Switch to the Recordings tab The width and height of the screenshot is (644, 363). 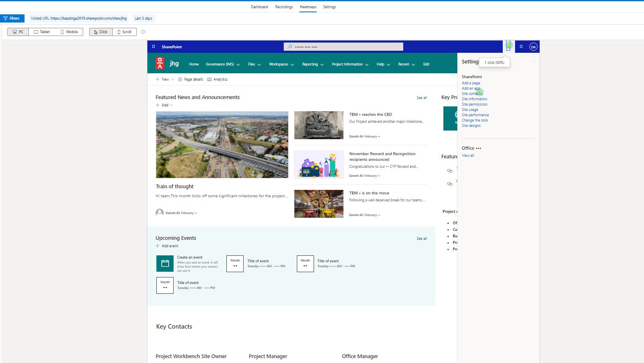point(284,7)
